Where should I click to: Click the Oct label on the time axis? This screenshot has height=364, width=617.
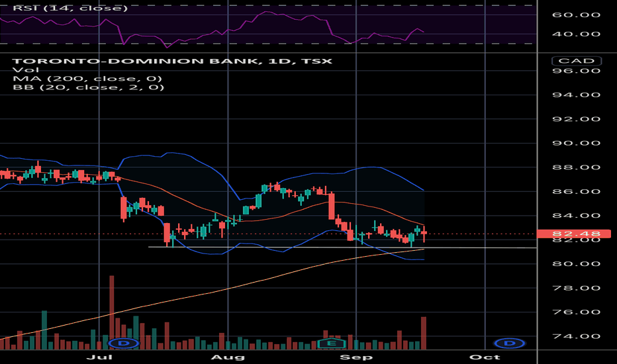pyautogui.click(x=485, y=357)
